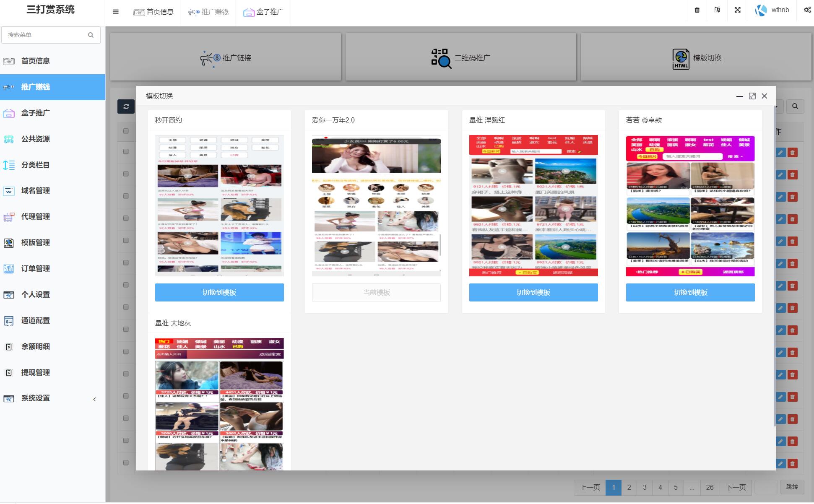Viewport: 814px width, 504px height.
Task: Open the gears settings icon at top right
Action: tap(807, 10)
